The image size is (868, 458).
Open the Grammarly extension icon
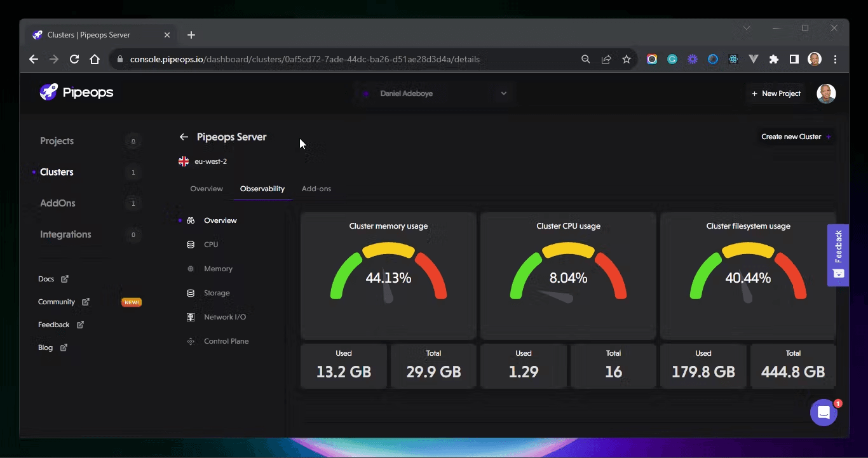tap(672, 59)
